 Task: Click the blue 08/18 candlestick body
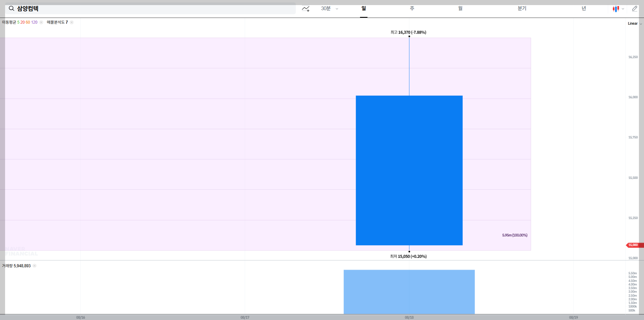click(409, 170)
